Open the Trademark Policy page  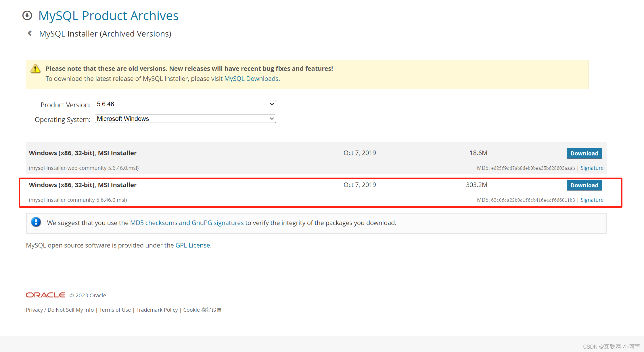[x=157, y=310]
